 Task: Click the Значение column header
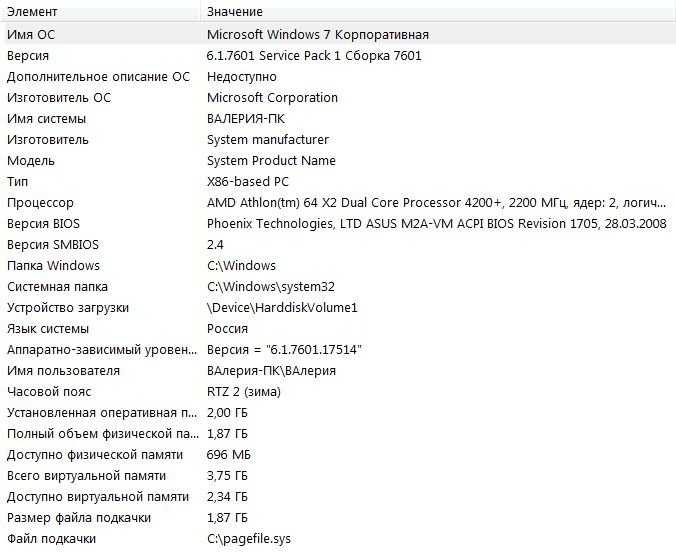pyautogui.click(x=438, y=11)
